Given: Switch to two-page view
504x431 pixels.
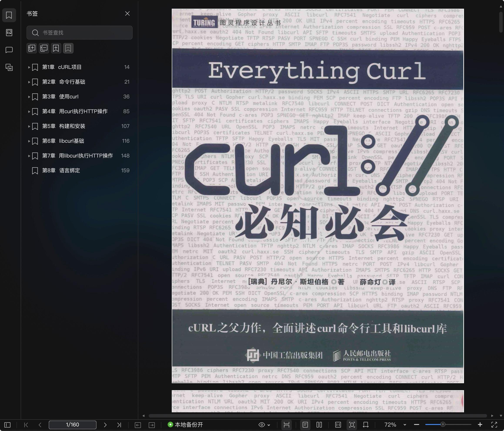Looking at the screenshot, I should pyautogui.click(x=319, y=425).
